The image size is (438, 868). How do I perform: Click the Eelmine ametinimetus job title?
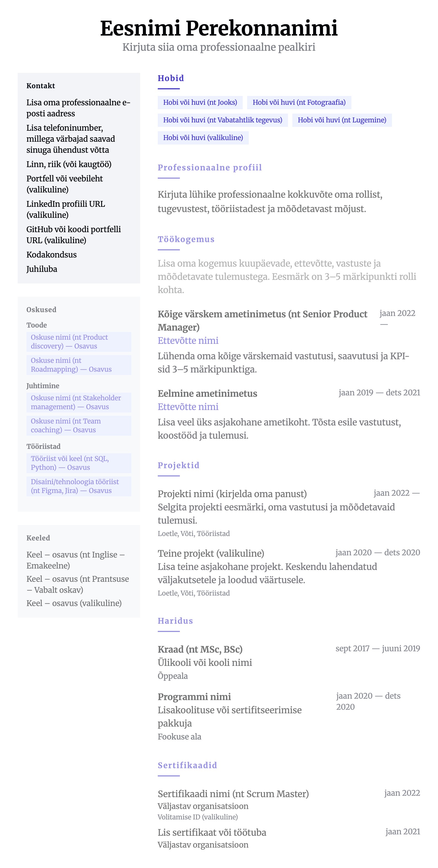[207, 393]
